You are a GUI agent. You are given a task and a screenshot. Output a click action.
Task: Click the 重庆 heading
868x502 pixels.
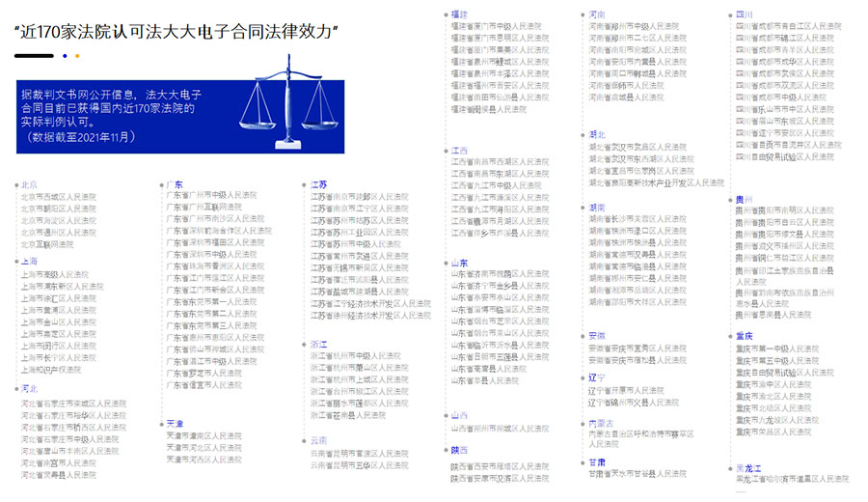744,336
